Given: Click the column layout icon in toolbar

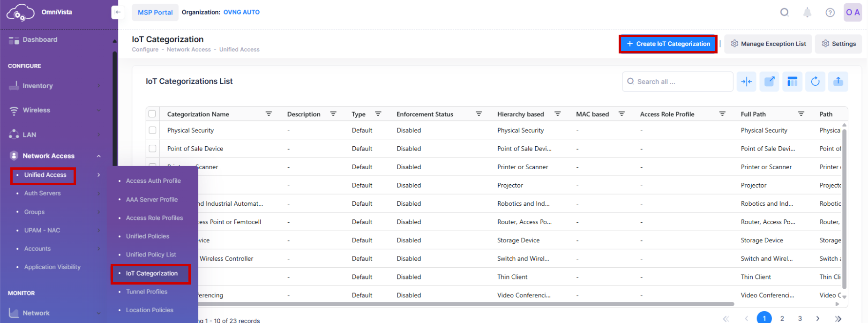Looking at the screenshot, I should click(792, 82).
